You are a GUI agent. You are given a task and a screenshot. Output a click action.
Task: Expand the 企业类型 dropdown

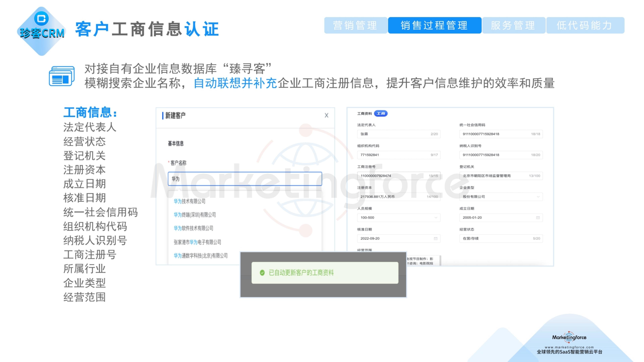(538, 197)
